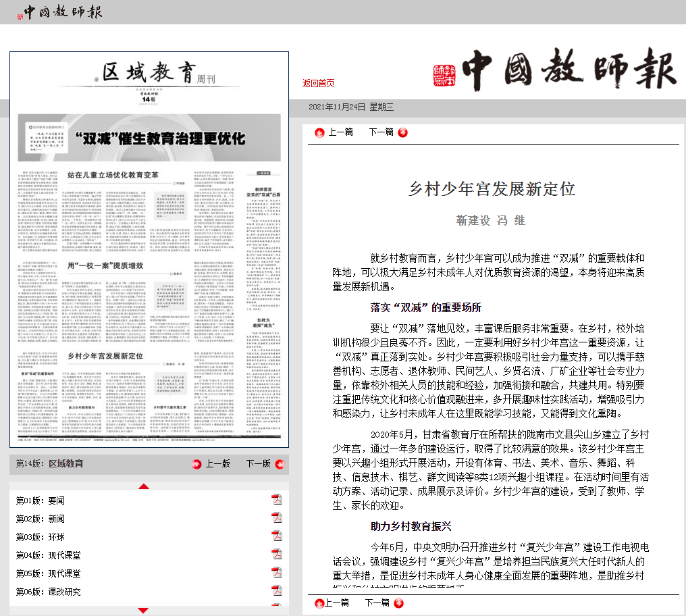The width and height of the screenshot is (686, 616).
Task: Click the red 下一版 next-page arrow icon
Action: [280, 465]
